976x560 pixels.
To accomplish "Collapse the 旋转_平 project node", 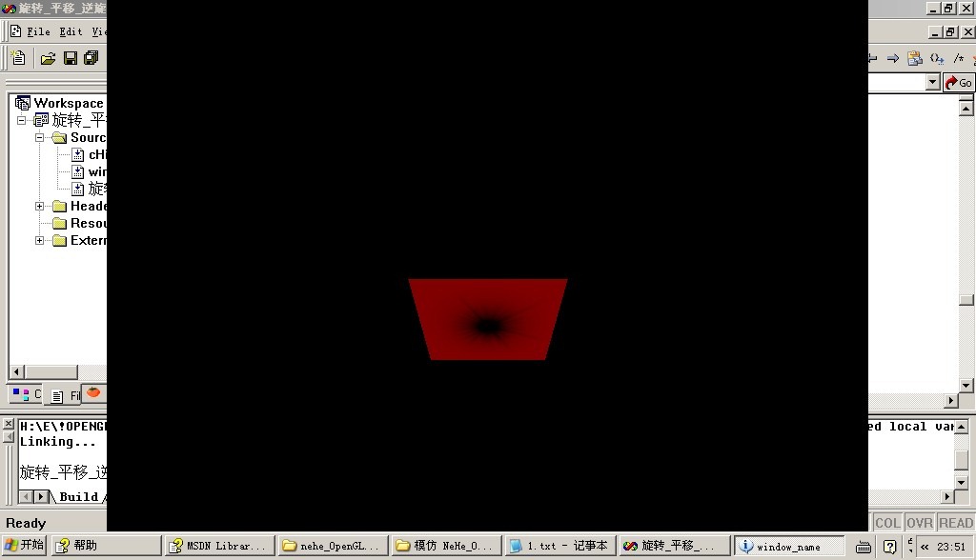I will pyautogui.click(x=22, y=120).
